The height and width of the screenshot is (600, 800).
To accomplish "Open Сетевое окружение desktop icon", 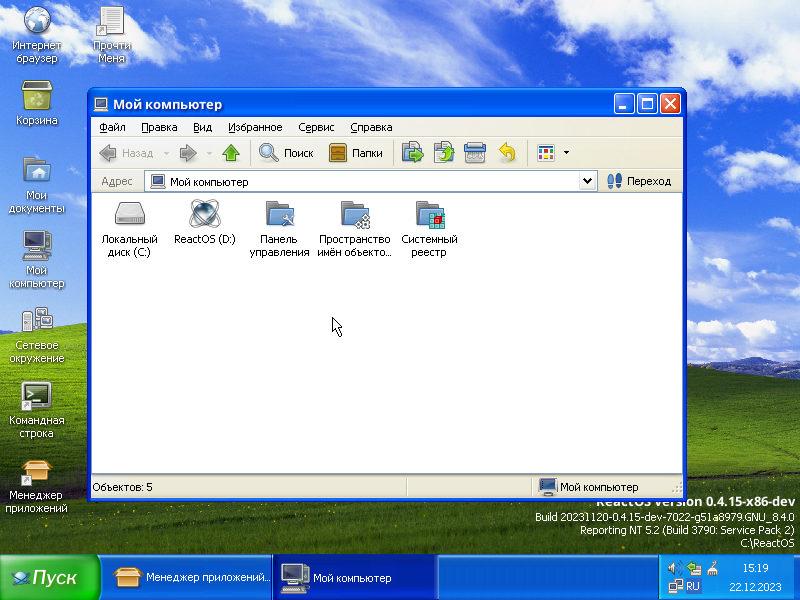I will 37,335.
